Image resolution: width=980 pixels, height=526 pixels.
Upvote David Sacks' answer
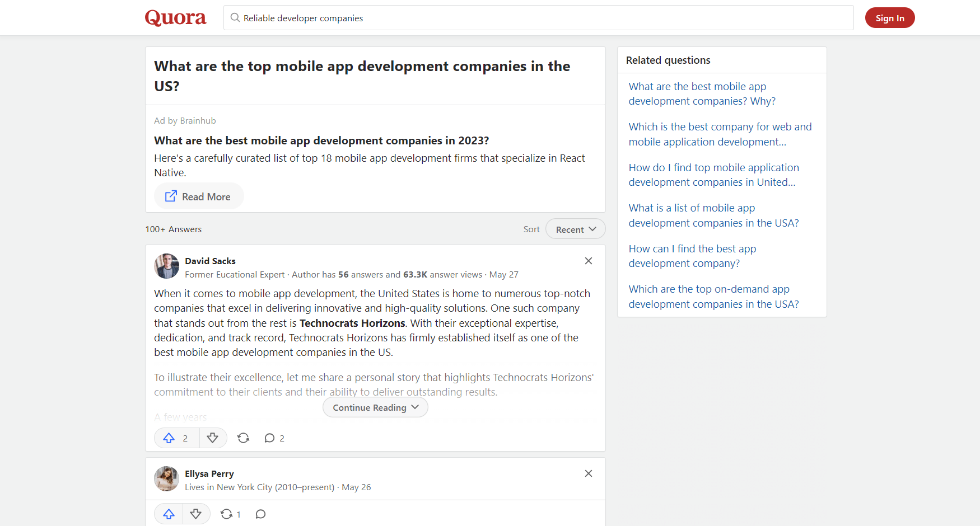point(177,438)
